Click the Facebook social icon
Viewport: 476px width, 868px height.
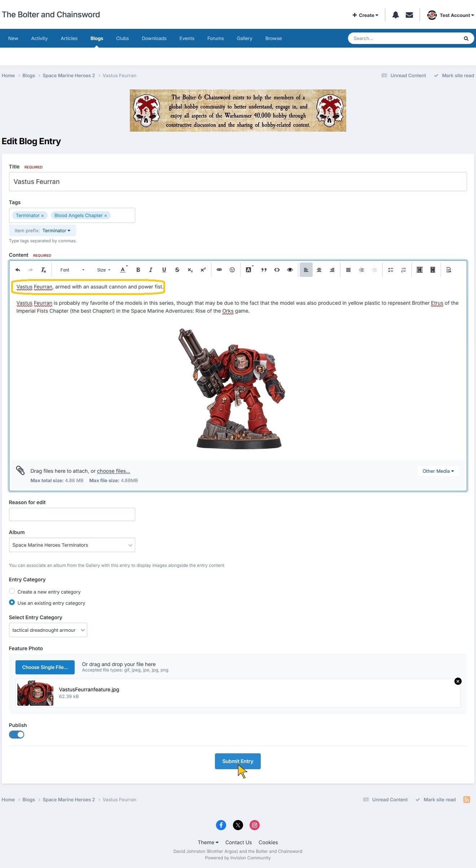221,825
